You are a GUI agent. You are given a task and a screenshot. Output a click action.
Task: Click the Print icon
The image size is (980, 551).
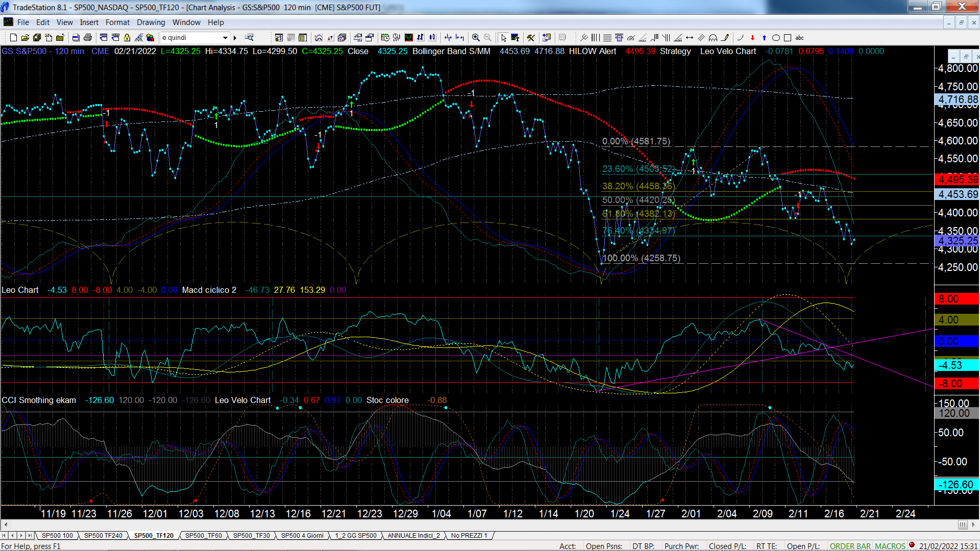(88, 38)
